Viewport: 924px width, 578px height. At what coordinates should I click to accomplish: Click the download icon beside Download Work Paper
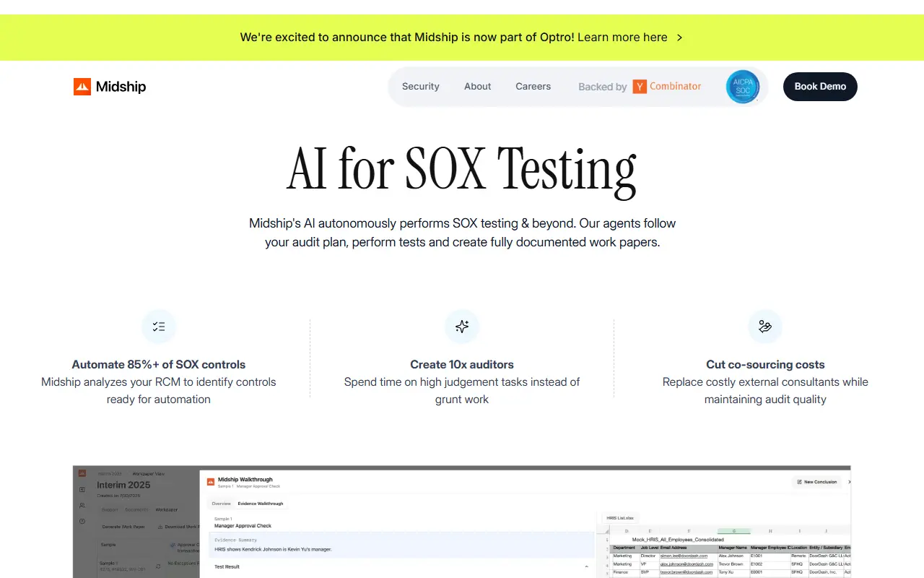click(x=160, y=527)
